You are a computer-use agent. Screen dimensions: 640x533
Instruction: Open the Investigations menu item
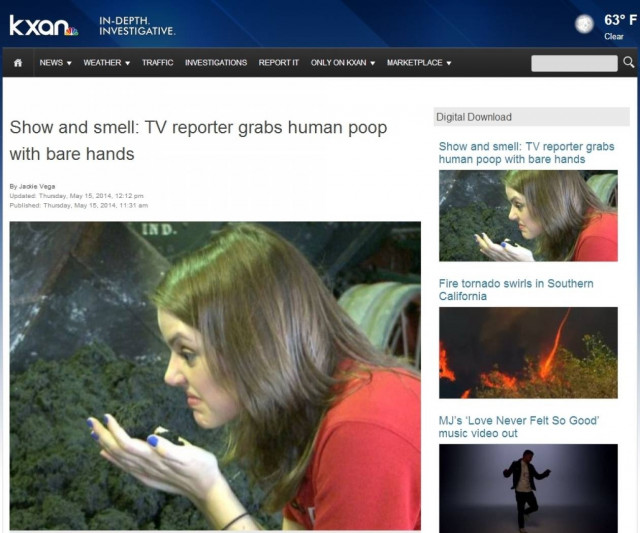tap(215, 63)
